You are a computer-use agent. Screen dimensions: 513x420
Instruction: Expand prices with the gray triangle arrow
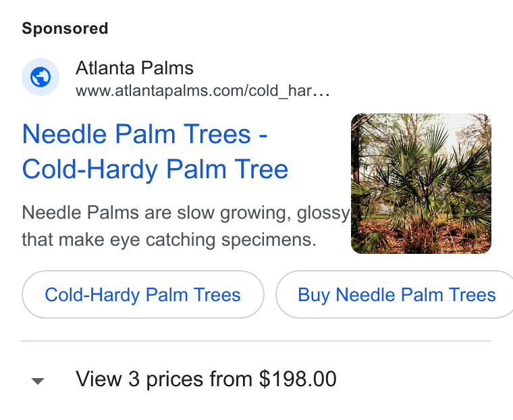point(38,381)
